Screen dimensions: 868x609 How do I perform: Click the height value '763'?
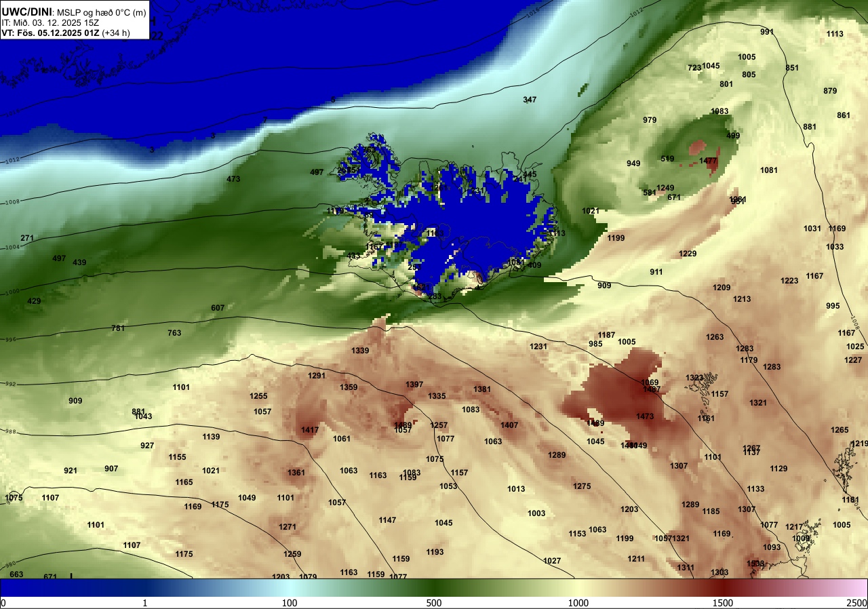pyautogui.click(x=174, y=333)
